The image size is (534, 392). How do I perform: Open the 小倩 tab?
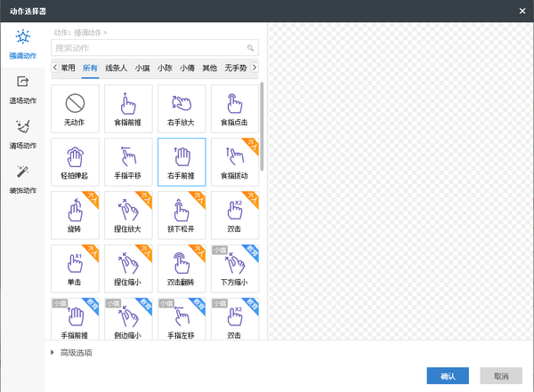point(187,68)
